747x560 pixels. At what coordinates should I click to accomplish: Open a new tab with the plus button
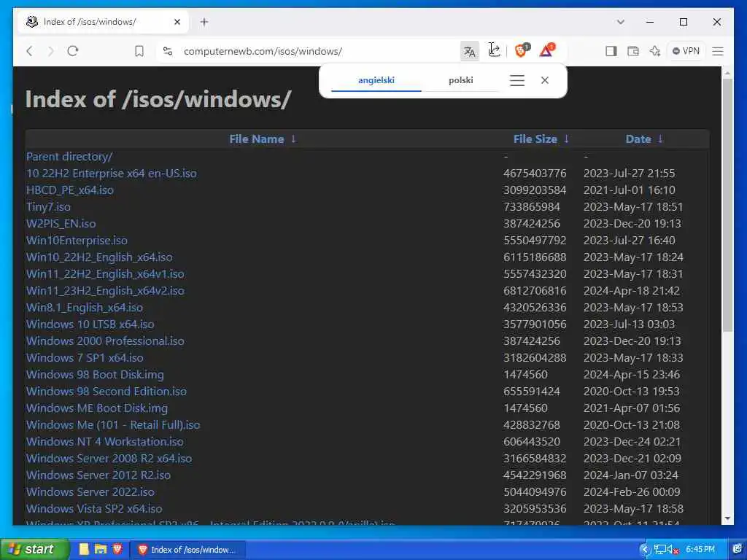click(204, 22)
